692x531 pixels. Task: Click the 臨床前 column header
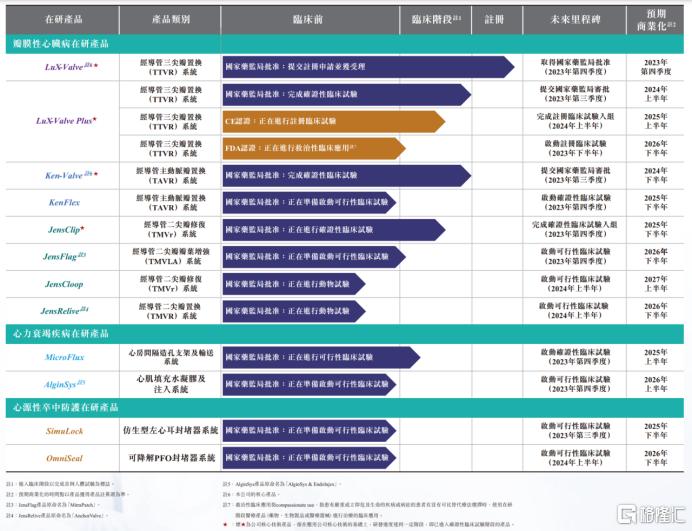click(x=308, y=19)
